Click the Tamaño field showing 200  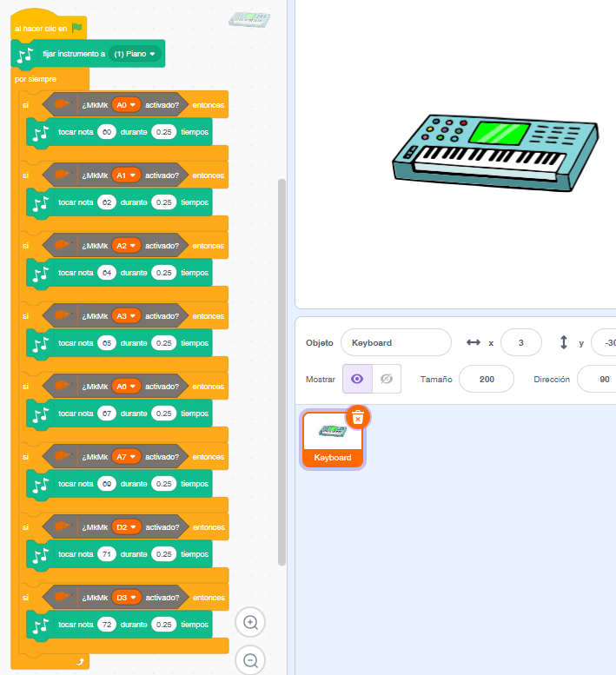click(487, 379)
